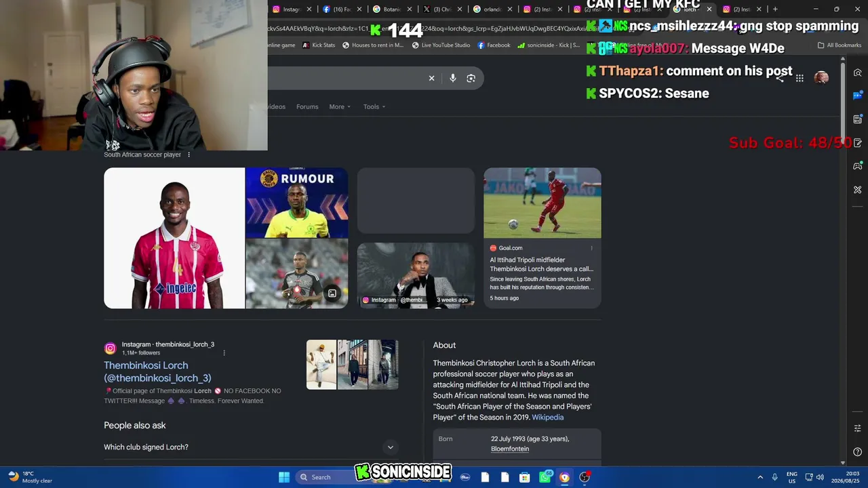Switch to the (16) Facebook browser tab
868x488 pixels.
point(342,9)
